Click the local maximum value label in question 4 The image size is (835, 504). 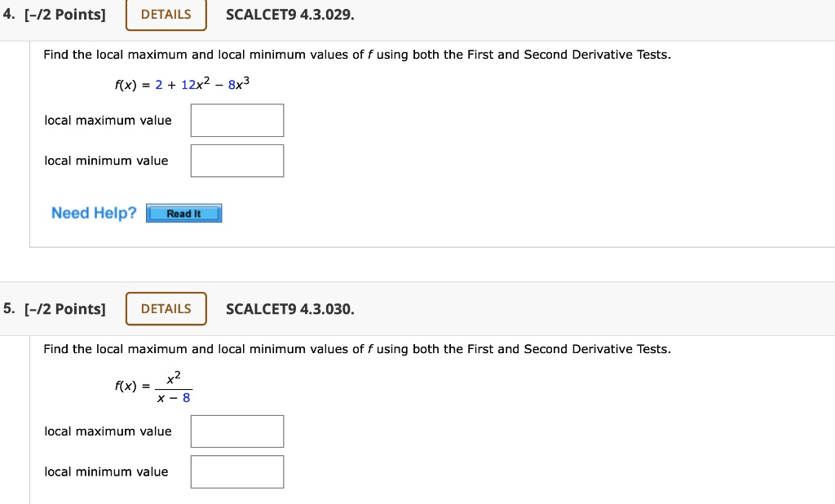(108, 120)
